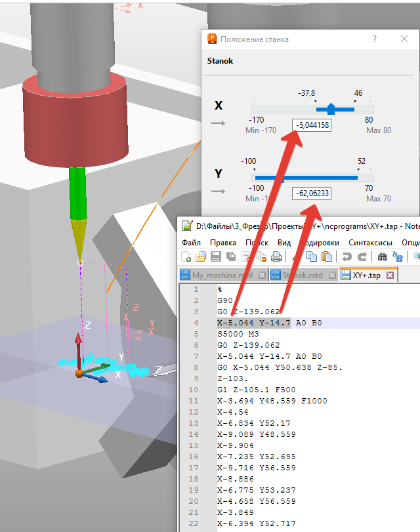The image size is (420, 532).
Task: Click the X-9.716 Y56.559 line
Action: (257, 468)
